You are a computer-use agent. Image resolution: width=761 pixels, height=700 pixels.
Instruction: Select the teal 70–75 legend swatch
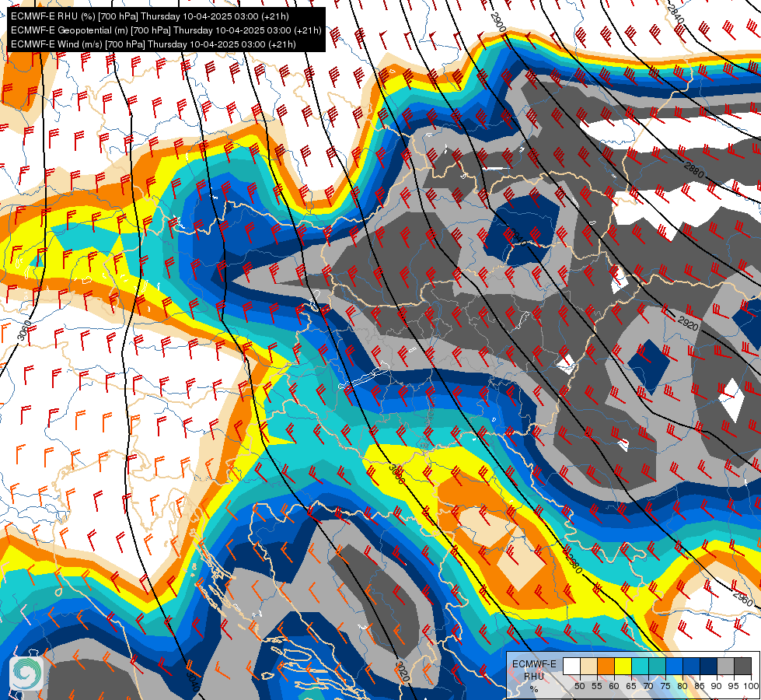[657, 666]
